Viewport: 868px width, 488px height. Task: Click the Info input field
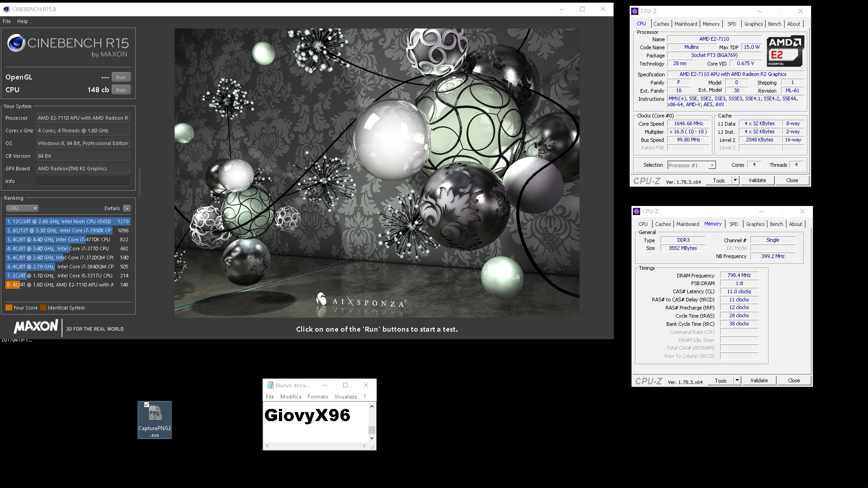point(83,181)
